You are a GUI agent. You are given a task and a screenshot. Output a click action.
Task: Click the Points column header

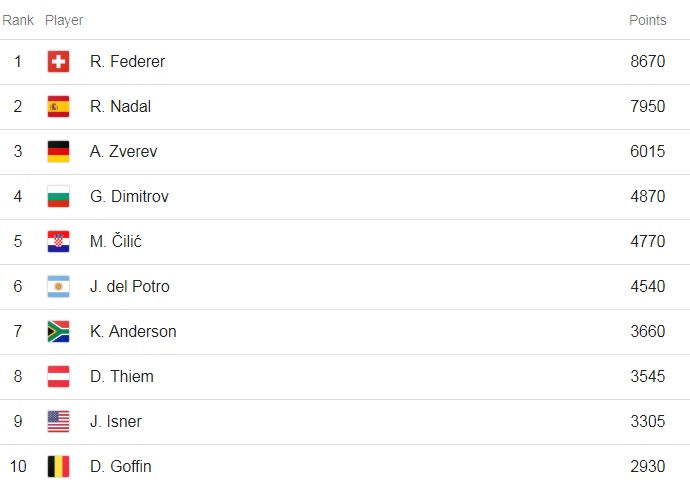647,20
